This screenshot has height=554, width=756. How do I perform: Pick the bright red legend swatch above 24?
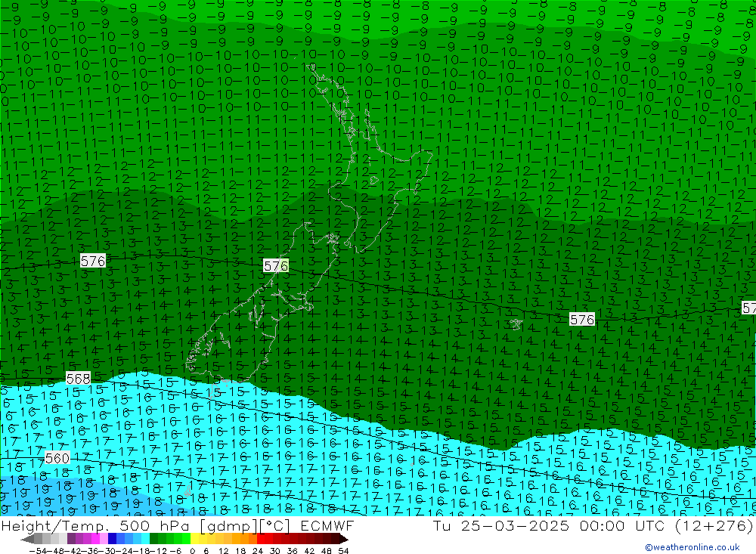pyautogui.click(x=261, y=539)
